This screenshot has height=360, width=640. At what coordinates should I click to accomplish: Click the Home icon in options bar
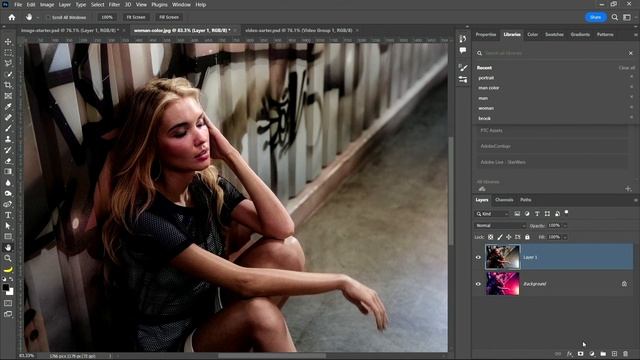[x=12, y=17]
